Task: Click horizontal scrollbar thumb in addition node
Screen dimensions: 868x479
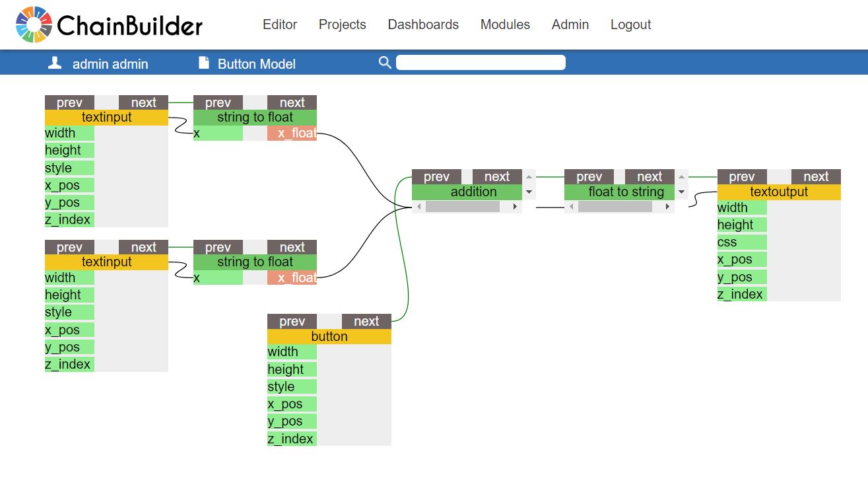Action: click(x=462, y=207)
